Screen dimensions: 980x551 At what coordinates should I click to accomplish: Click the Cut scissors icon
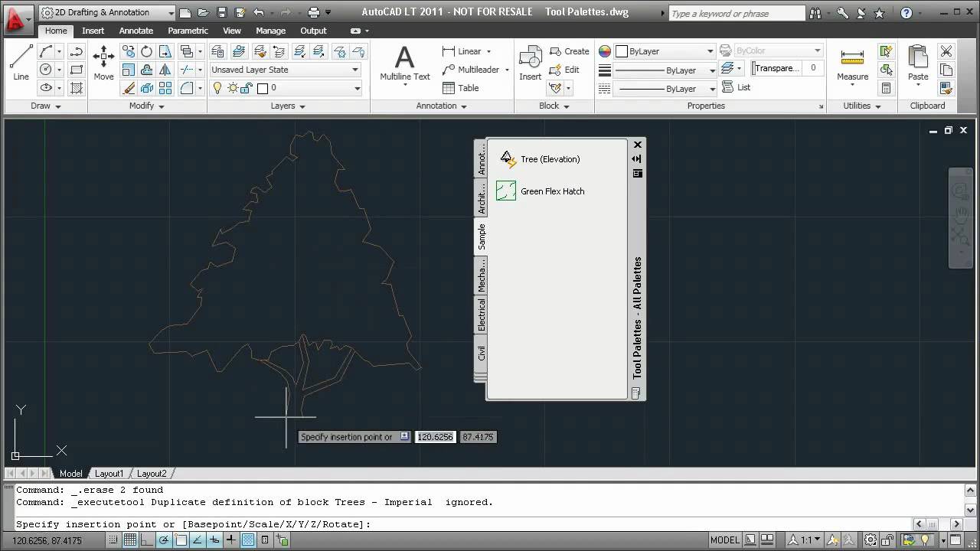coord(946,51)
